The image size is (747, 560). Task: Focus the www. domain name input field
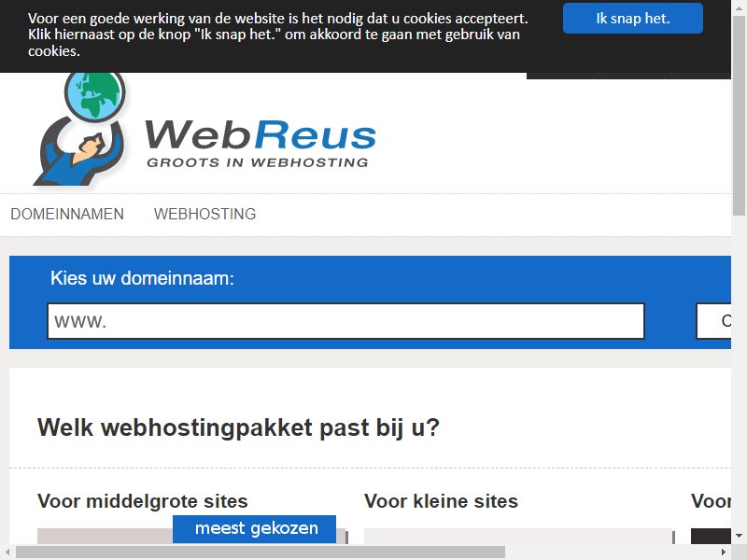[x=345, y=321]
